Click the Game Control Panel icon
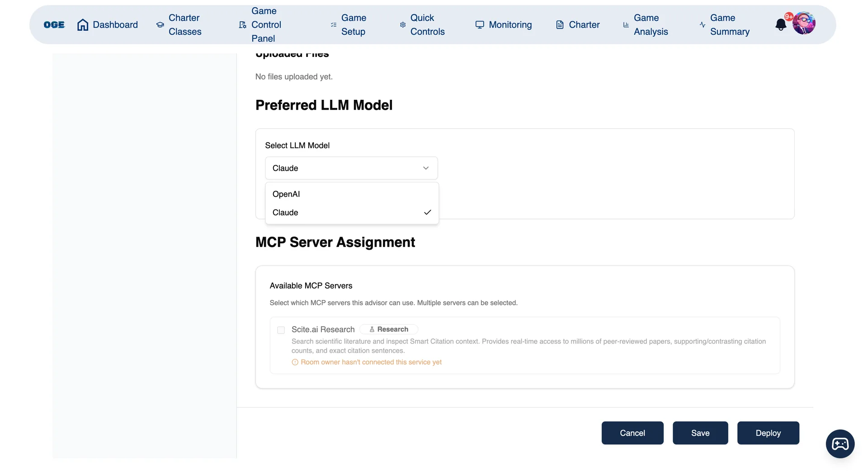 point(243,25)
